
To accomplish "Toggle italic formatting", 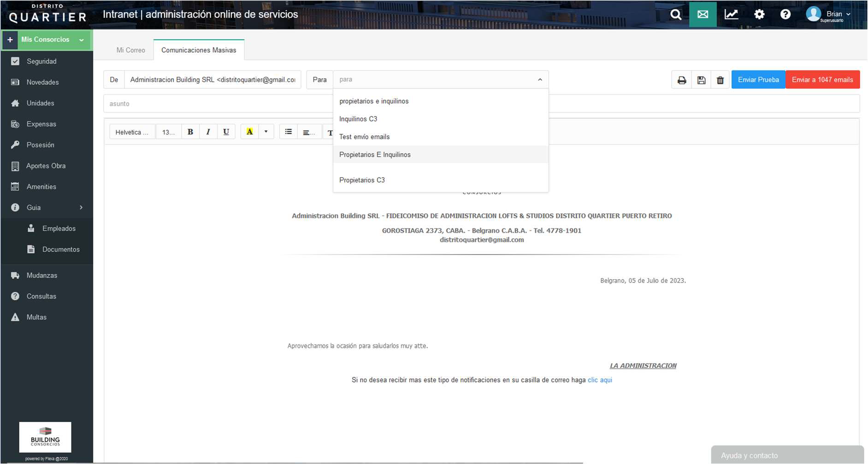I will [208, 132].
